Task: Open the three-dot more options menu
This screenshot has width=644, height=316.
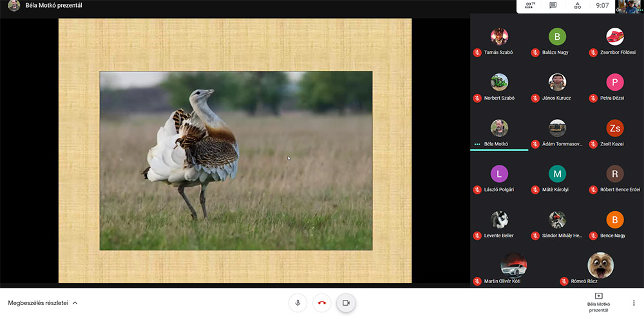Action: pos(633,303)
